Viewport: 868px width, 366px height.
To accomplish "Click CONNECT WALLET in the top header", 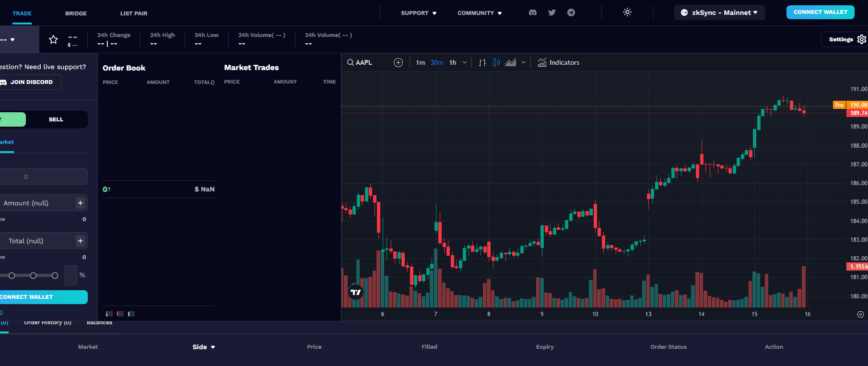I will coord(820,12).
